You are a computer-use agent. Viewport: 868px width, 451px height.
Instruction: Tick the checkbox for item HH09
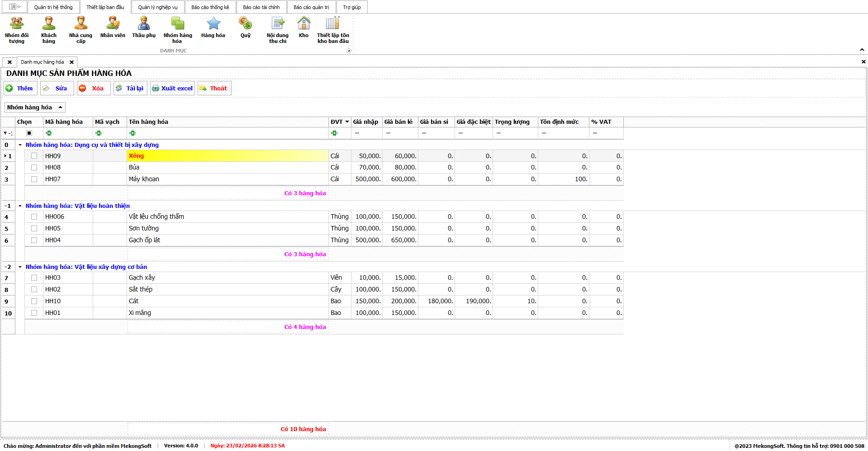point(34,156)
